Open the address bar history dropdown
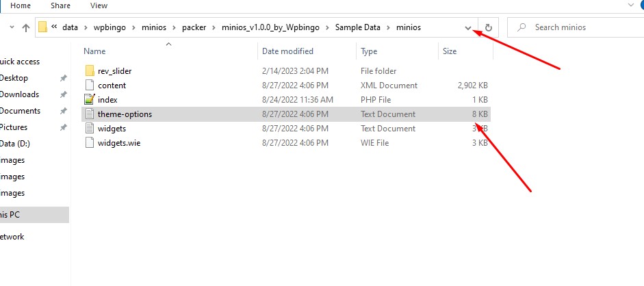644x286 pixels. coord(468,28)
